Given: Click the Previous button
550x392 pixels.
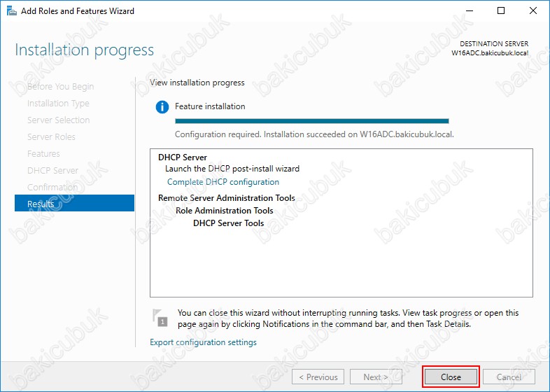Looking at the screenshot, I should point(318,377).
